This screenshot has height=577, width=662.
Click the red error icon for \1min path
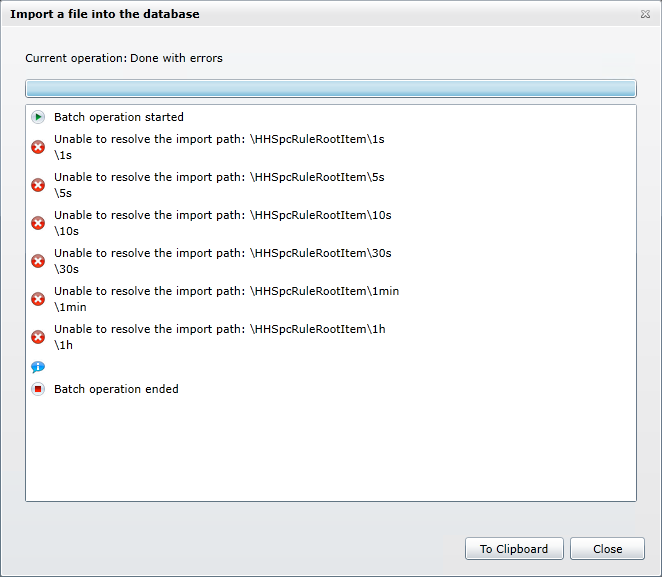pyautogui.click(x=38, y=299)
